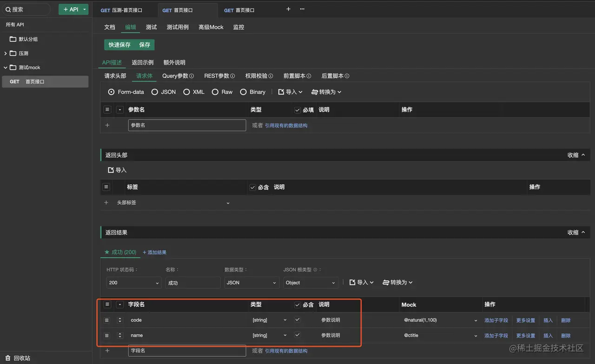Click the 导入 button under 返回头部
The height and width of the screenshot is (364, 595).
[x=117, y=170]
